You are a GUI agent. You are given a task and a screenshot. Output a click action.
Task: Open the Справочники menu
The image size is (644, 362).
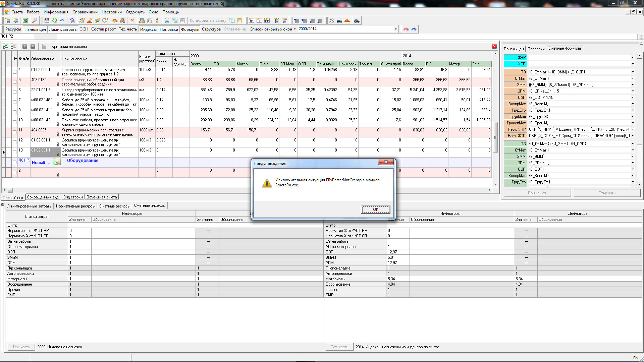pyautogui.click(x=85, y=12)
